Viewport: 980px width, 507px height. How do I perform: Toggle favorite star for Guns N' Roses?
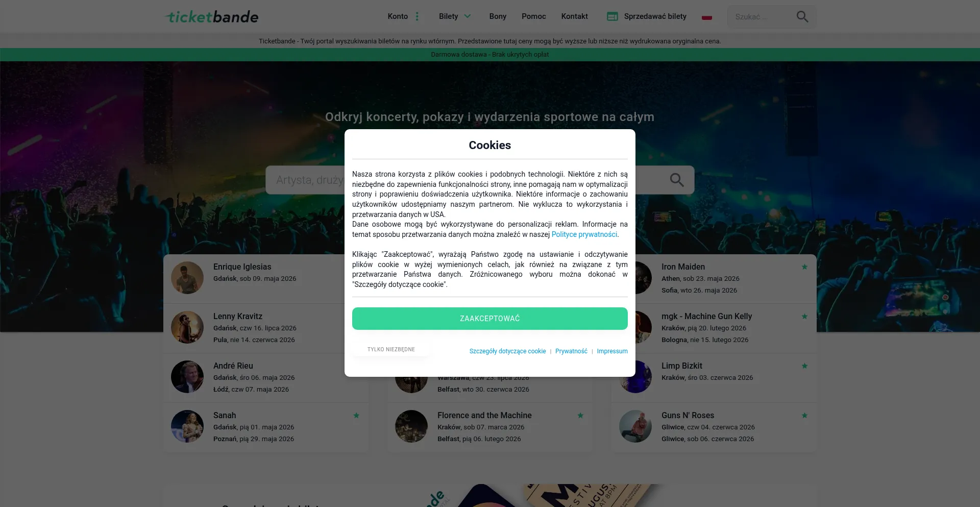[x=804, y=415]
